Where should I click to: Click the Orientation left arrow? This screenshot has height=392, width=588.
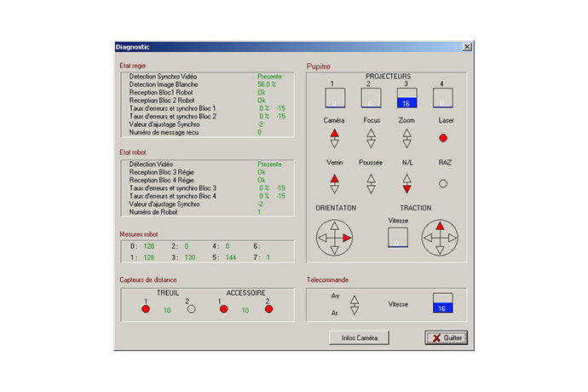pos(322,239)
